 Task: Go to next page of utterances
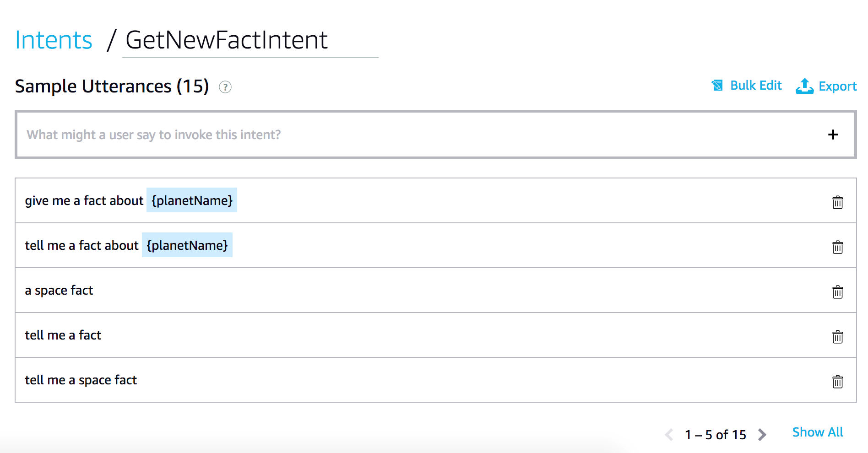pyautogui.click(x=762, y=434)
